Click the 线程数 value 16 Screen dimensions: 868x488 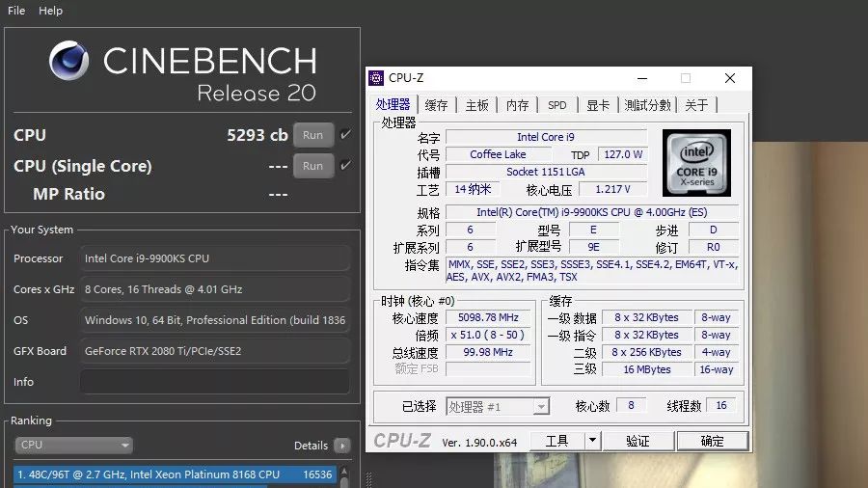(720, 406)
